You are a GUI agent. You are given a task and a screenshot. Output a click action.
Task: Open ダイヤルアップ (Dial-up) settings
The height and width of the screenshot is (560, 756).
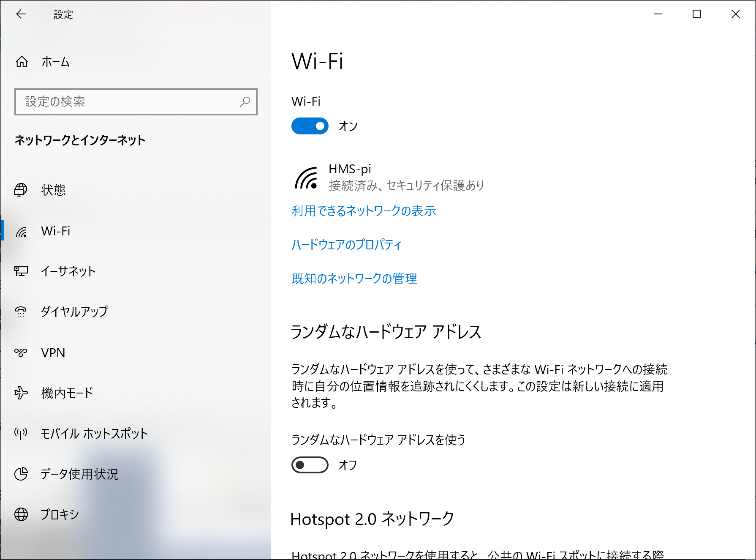74,312
